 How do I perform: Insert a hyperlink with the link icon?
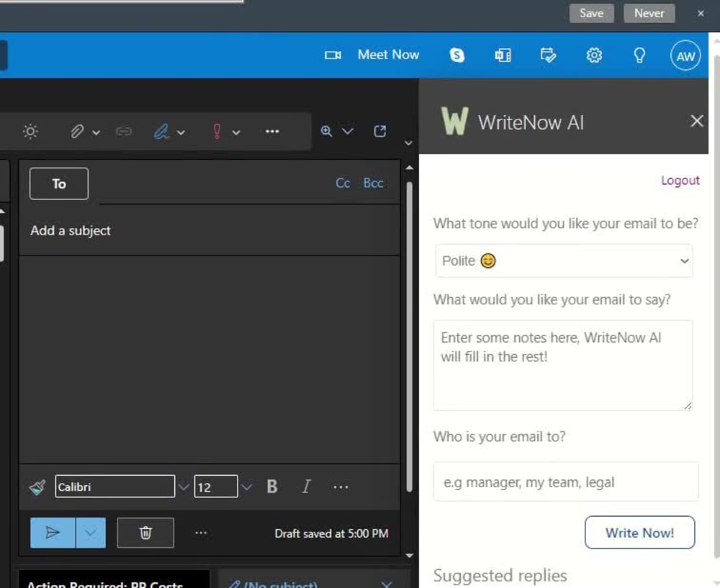coord(124,132)
